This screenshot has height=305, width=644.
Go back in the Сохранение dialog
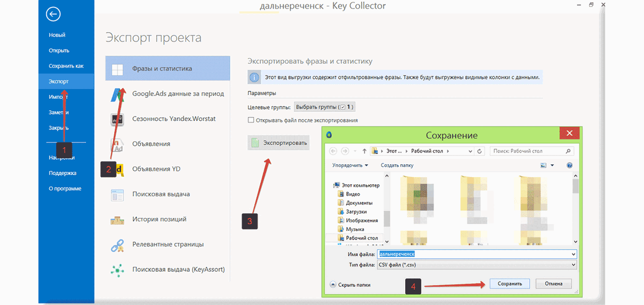point(333,151)
